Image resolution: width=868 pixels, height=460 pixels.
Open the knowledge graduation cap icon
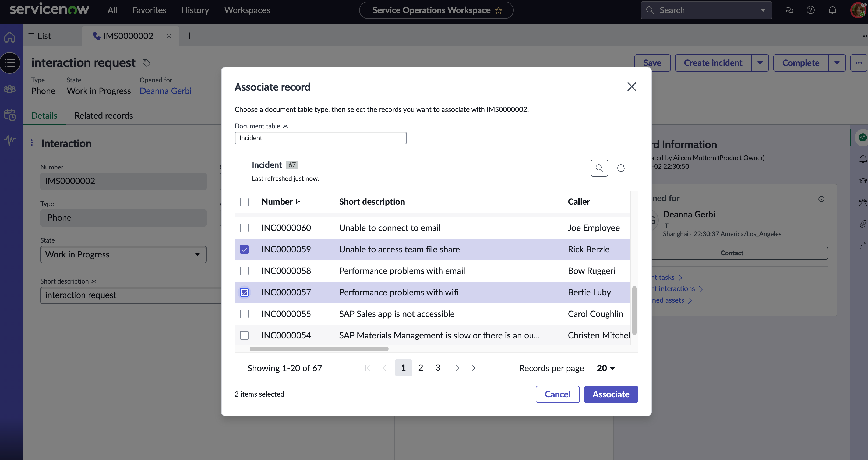863,181
